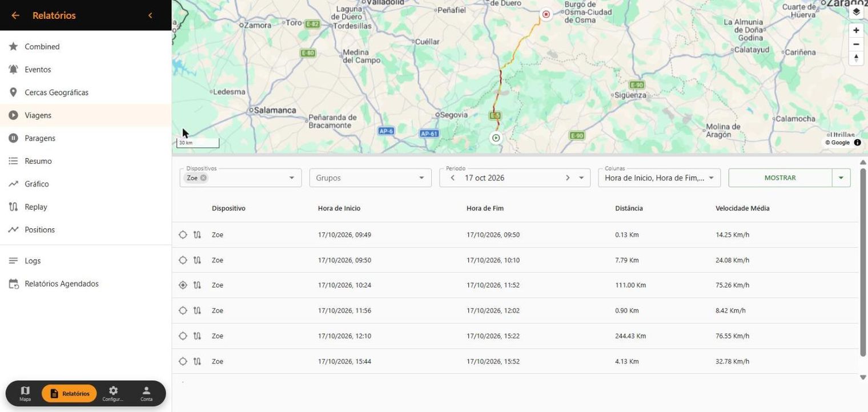Image resolution: width=868 pixels, height=412 pixels.
Task: Open replay for the 111.00 Km trip
Action: tap(197, 285)
